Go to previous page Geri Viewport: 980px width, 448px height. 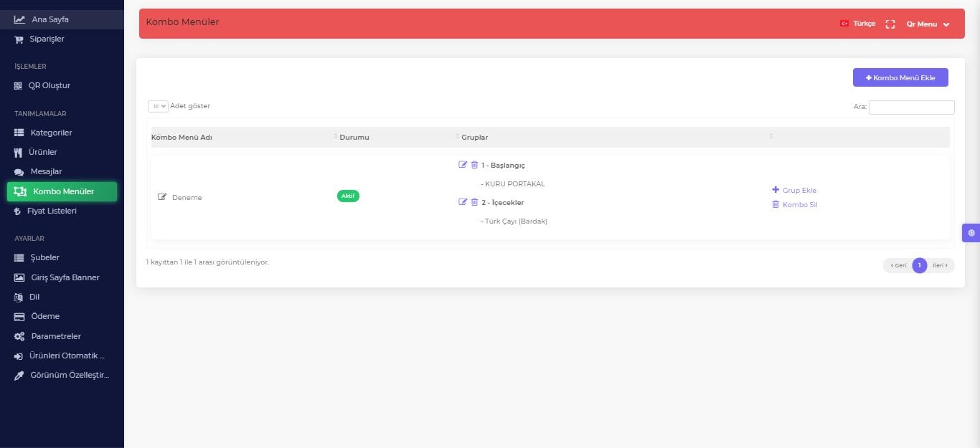[898, 265]
